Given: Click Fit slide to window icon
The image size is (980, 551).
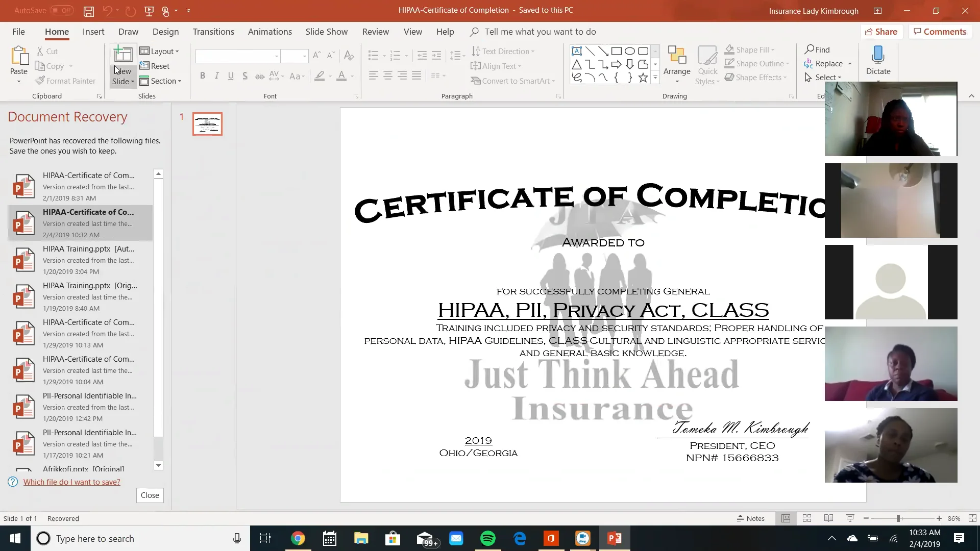Looking at the screenshot, I should click(x=972, y=518).
